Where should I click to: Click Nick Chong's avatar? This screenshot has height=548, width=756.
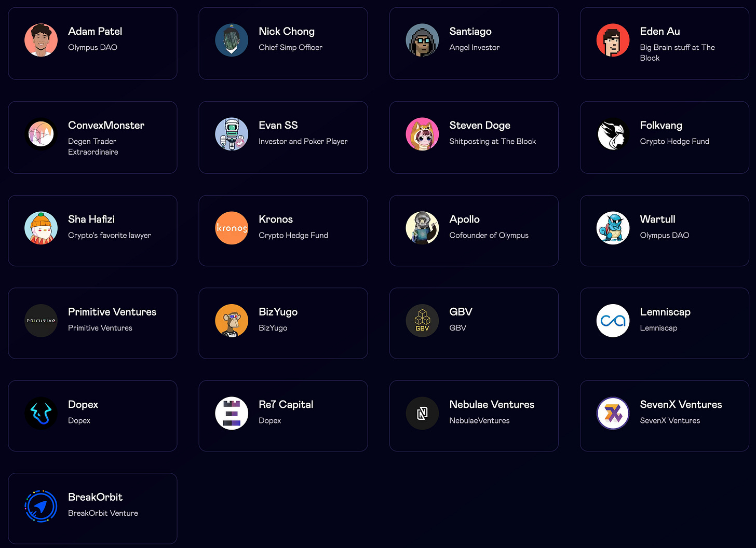[232, 40]
